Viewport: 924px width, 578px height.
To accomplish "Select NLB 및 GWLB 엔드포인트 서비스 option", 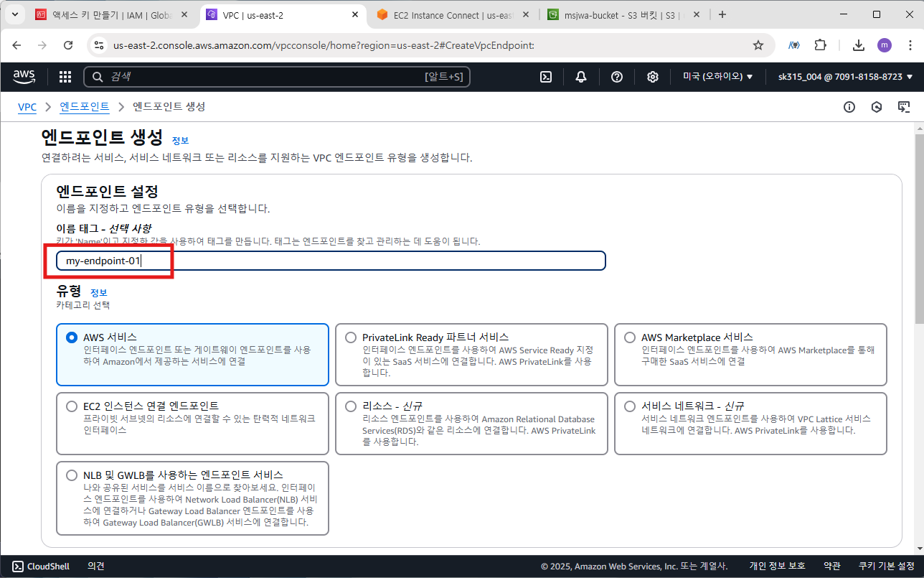I will (x=72, y=475).
